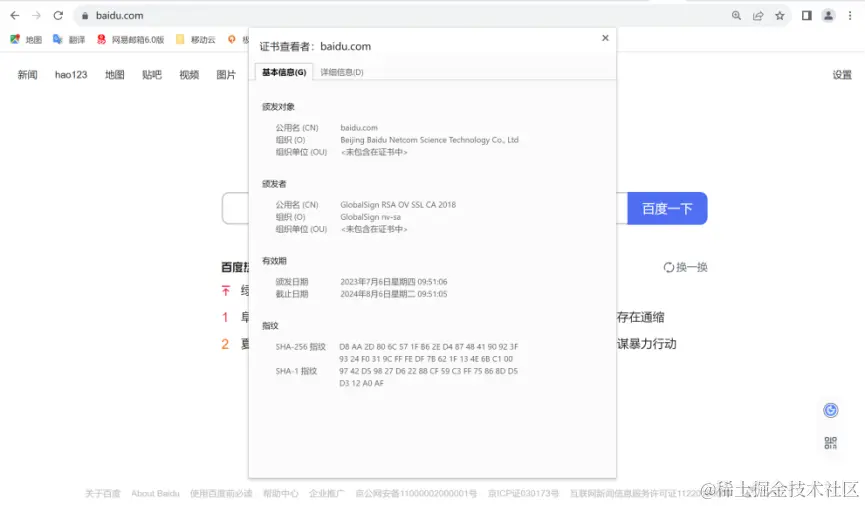Select the organization Beijing Baidu Netcom text
This screenshot has height=506, width=866.
[x=429, y=140]
